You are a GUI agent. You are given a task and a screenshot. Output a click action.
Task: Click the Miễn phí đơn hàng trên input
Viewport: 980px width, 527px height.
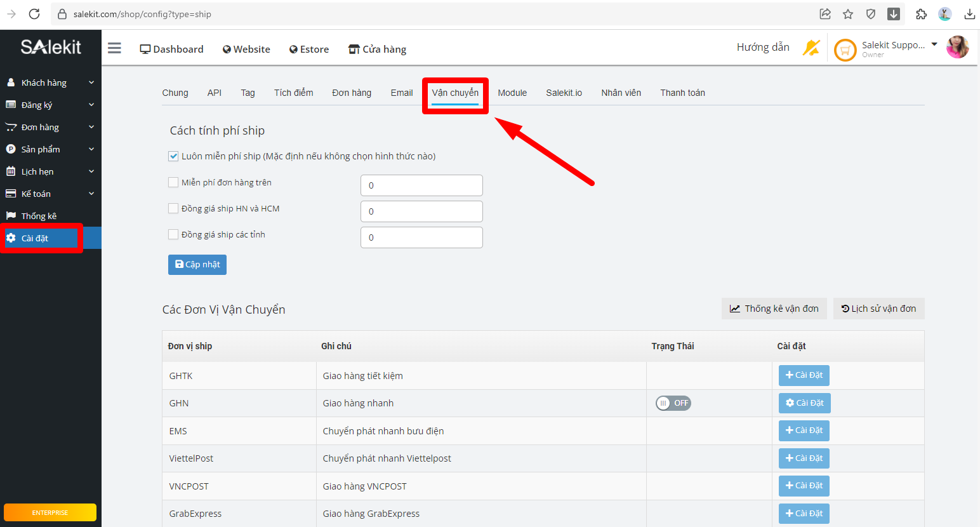coord(421,185)
